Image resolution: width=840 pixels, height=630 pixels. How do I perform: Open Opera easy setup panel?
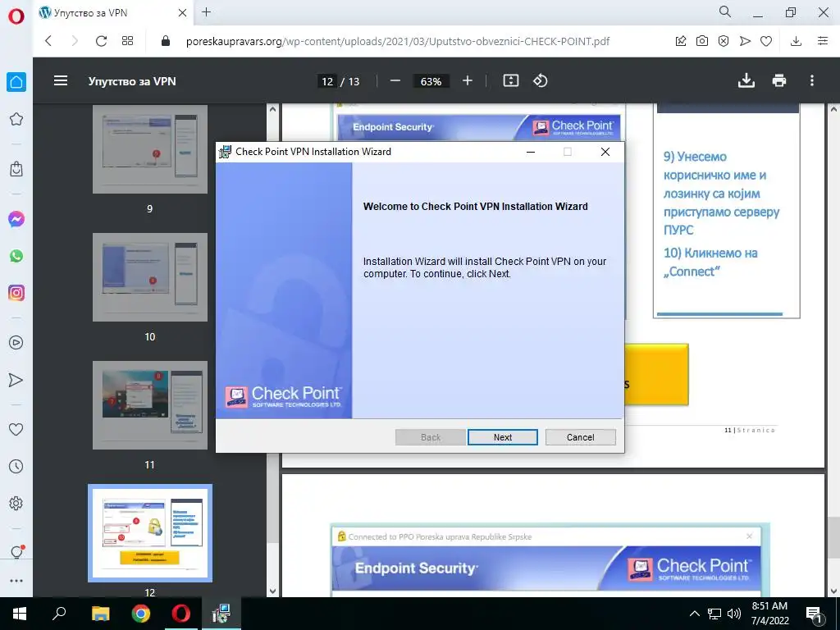coord(822,41)
